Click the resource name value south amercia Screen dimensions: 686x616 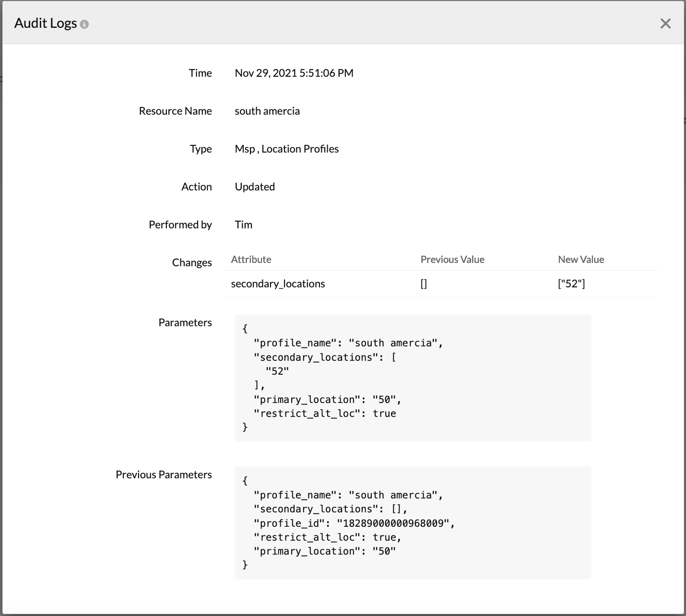(x=267, y=111)
